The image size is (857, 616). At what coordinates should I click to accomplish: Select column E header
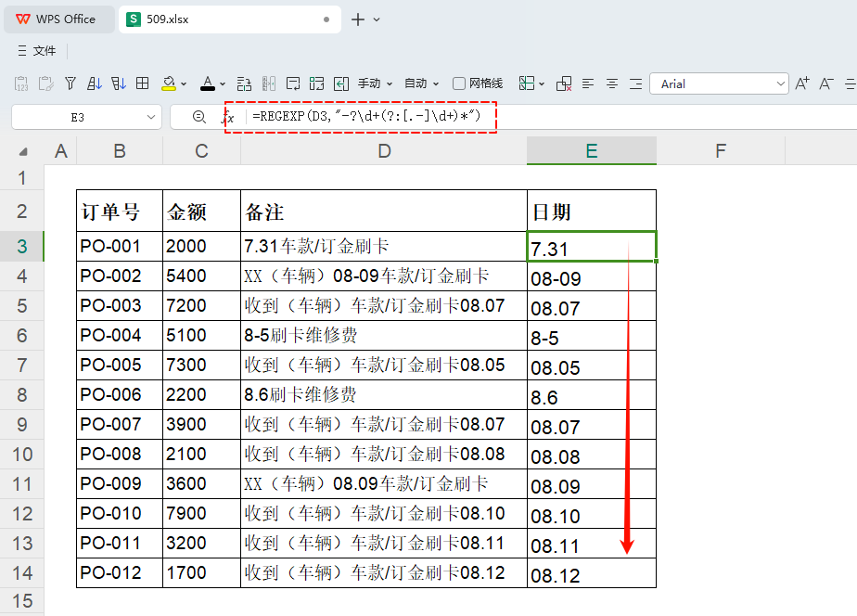pyautogui.click(x=592, y=151)
